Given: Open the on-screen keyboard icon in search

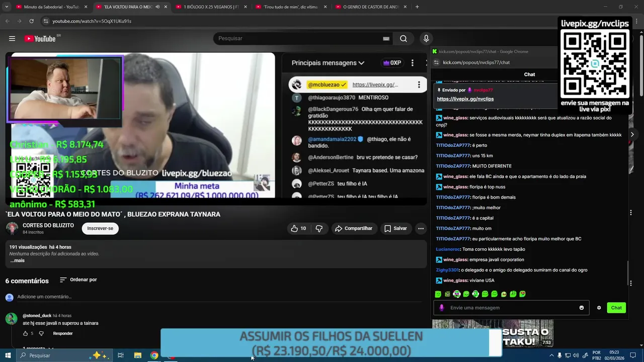Looking at the screenshot, I should click(386, 39).
